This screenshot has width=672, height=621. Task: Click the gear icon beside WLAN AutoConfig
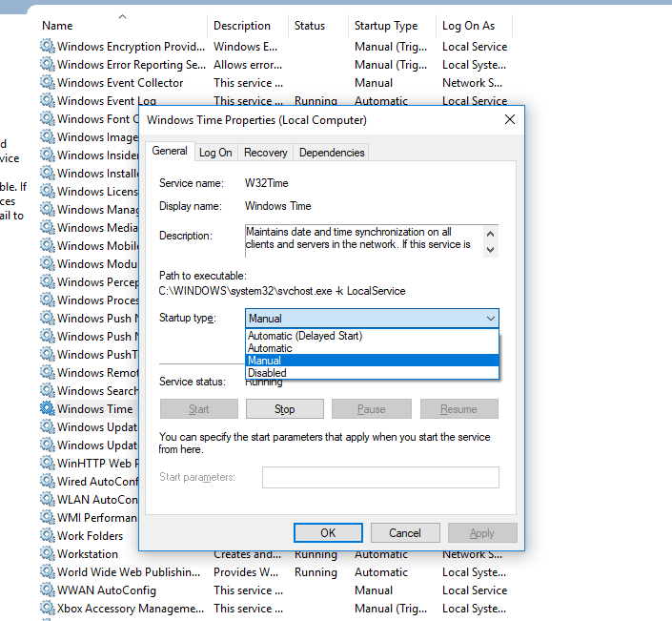pyautogui.click(x=48, y=499)
